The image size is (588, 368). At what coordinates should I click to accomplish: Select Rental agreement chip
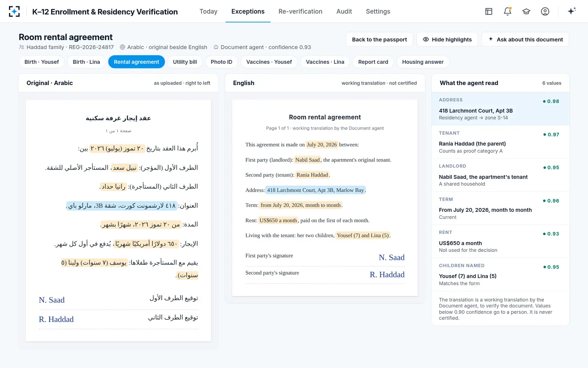click(x=136, y=62)
